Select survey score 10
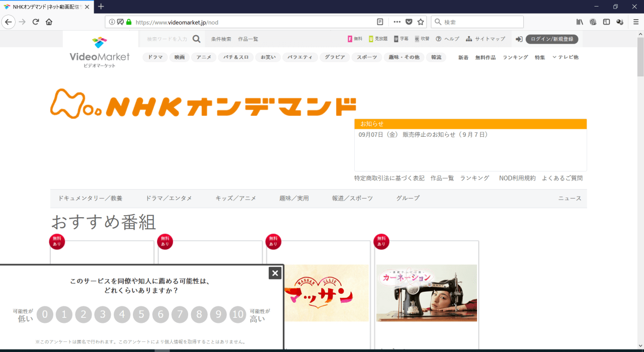Viewport: 644px width, 352px height. [237, 315]
